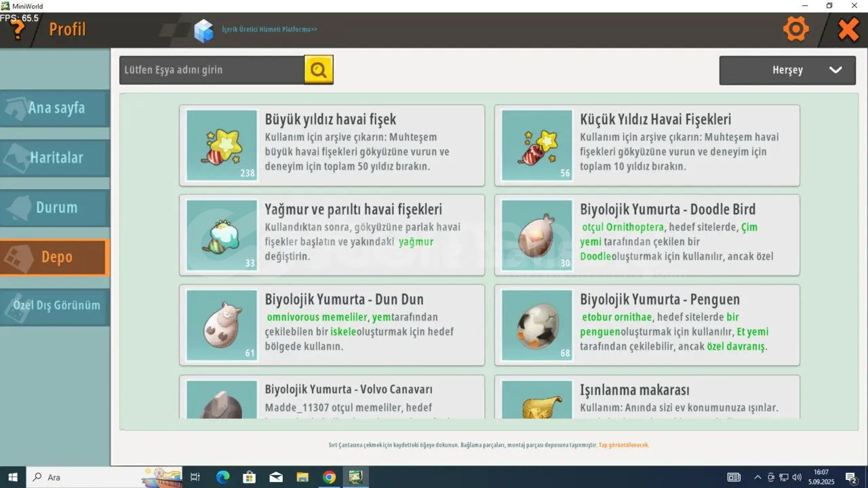Click the Tap görüntülenecek link
The width and height of the screenshot is (868, 488).
click(x=624, y=445)
